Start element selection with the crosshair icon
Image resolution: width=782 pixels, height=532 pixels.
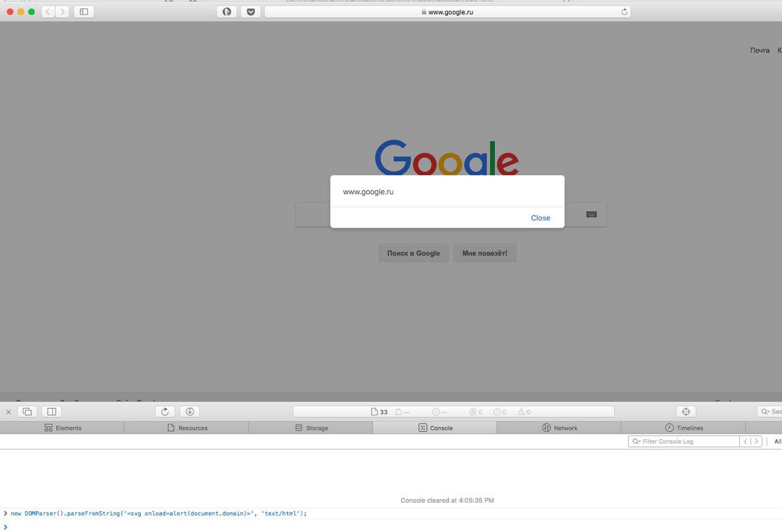click(686, 412)
